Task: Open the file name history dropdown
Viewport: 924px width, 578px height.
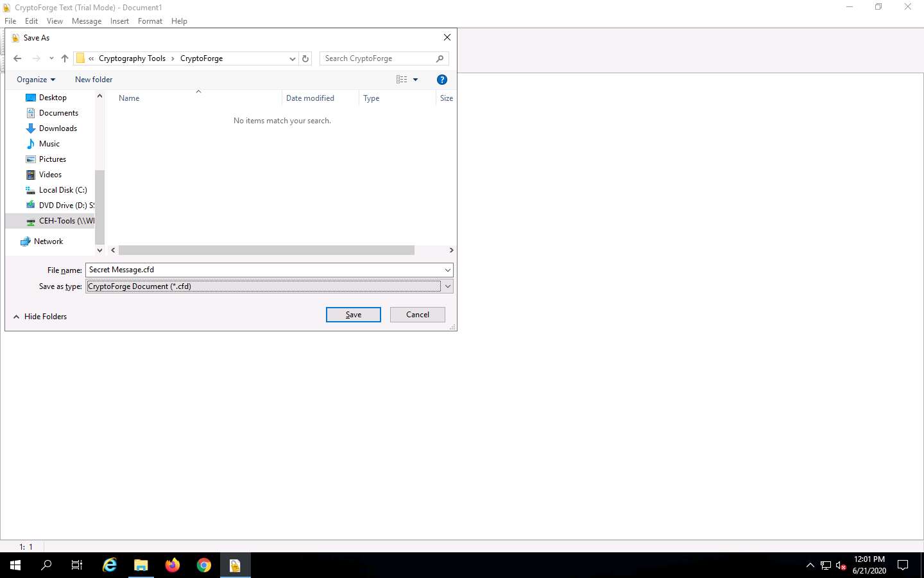Action: click(x=448, y=270)
